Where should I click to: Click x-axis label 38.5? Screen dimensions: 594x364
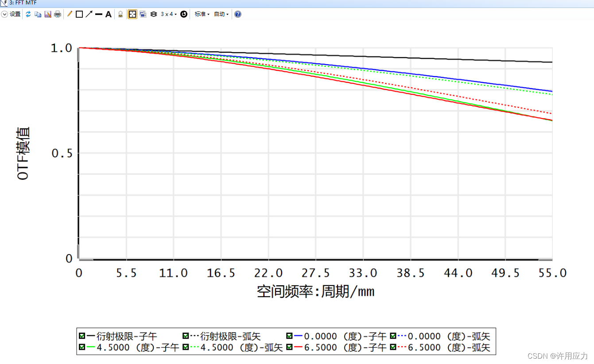point(410,273)
